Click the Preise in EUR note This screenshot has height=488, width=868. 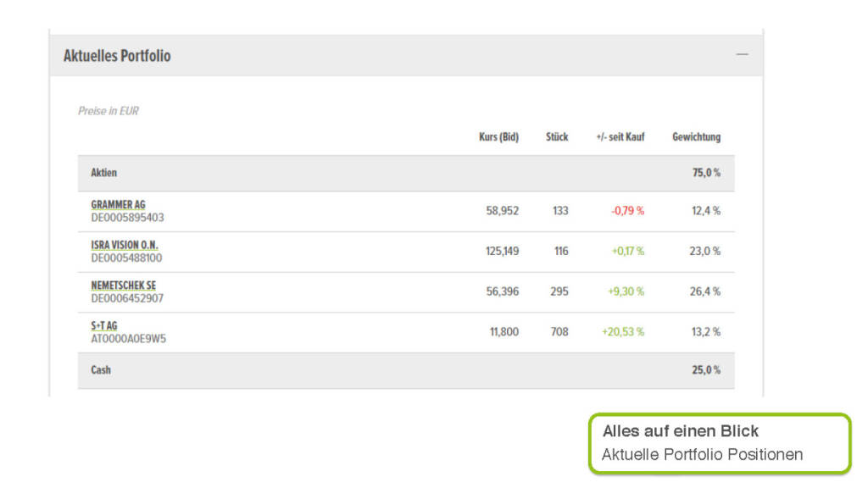(x=108, y=111)
